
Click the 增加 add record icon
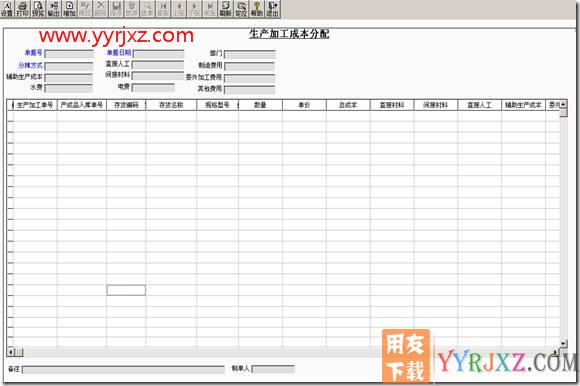69,9
